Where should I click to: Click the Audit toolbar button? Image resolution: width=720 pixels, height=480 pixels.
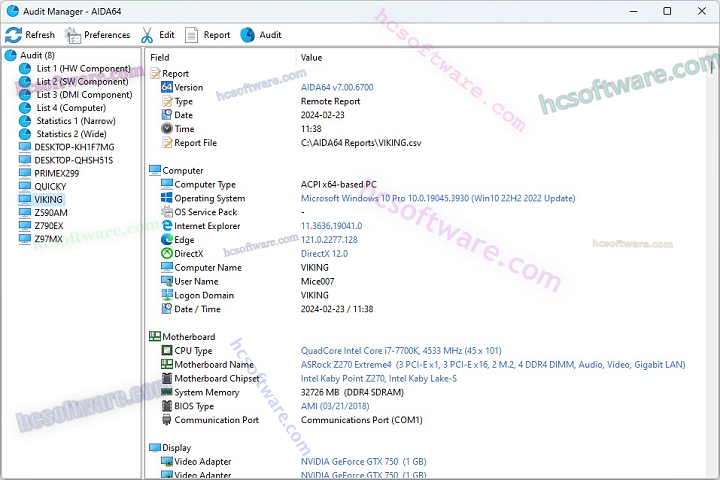click(x=260, y=35)
